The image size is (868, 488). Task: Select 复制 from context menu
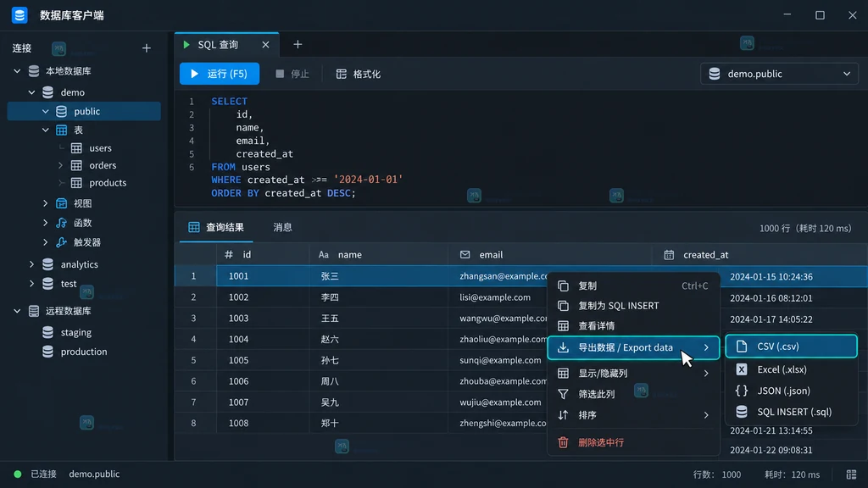[x=633, y=286]
